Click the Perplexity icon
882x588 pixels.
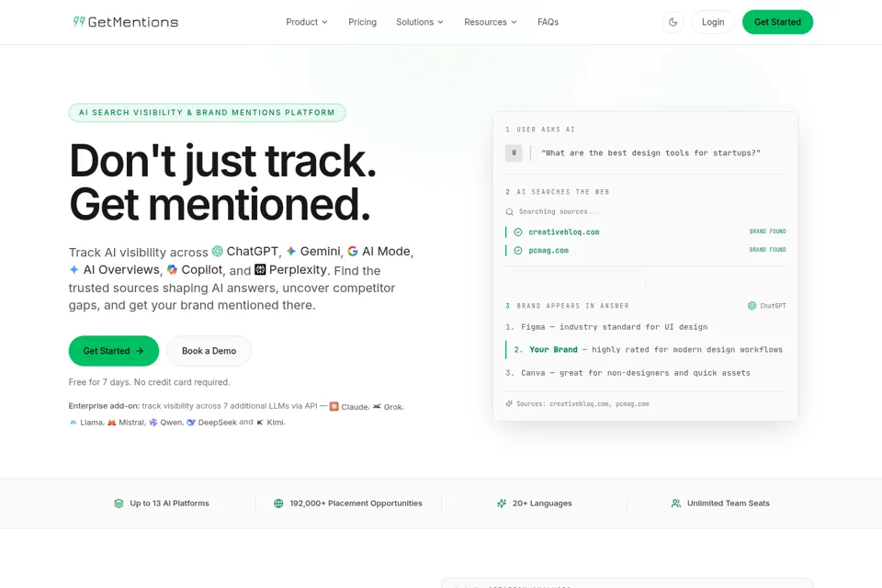(260, 269)
